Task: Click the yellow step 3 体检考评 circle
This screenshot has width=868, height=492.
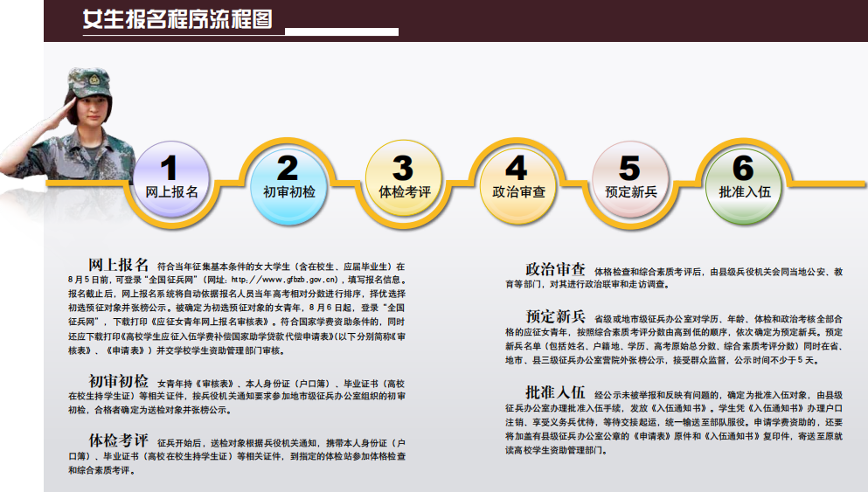Action: pos(404,176)
